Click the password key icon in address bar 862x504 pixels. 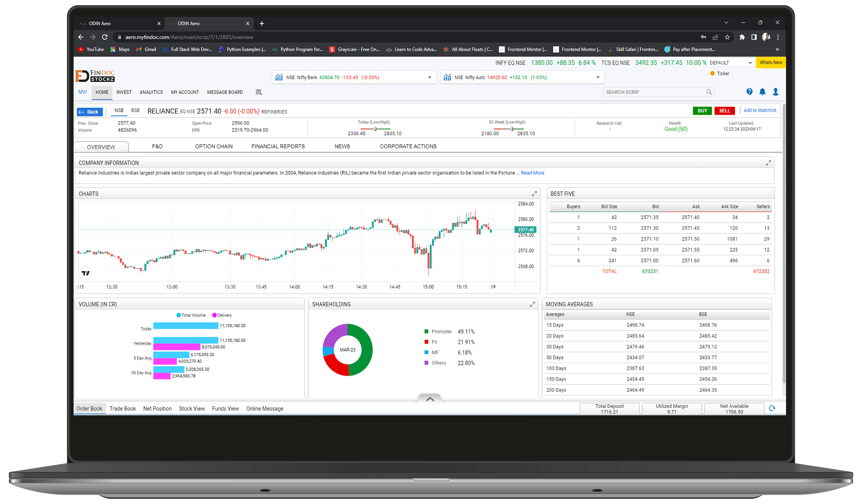pyautogui.click(x=704, y=37)
